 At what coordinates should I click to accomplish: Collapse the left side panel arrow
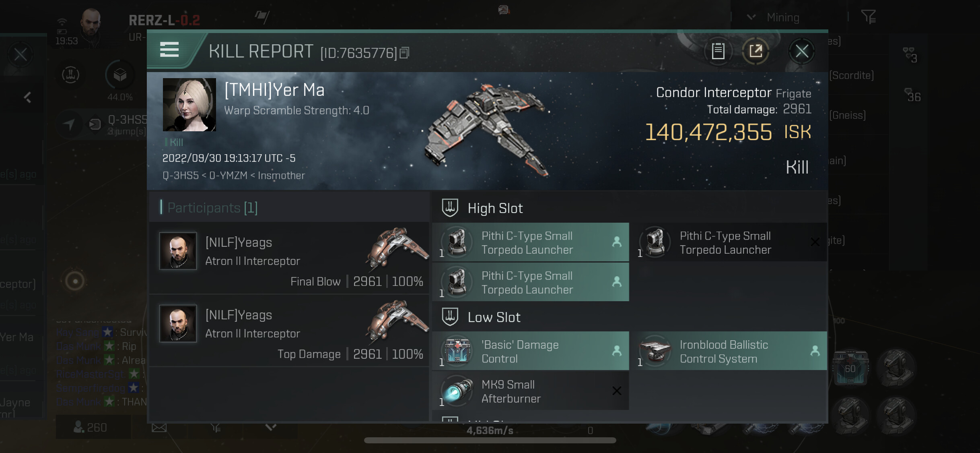(27, 97)
